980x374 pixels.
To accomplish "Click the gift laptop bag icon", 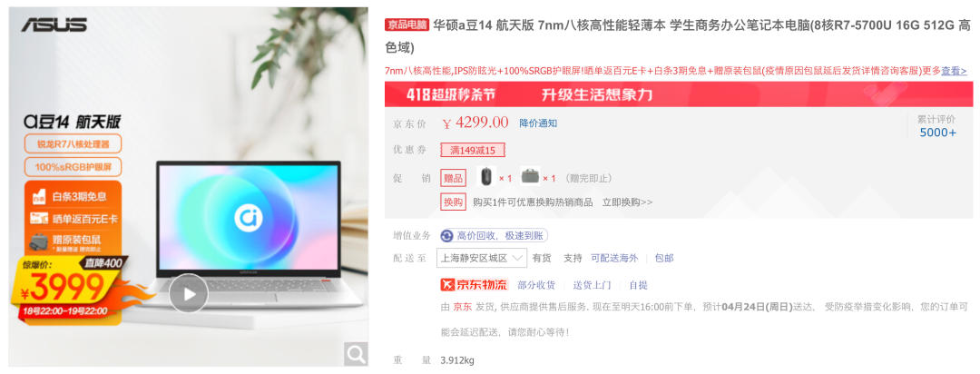I will click(530, 177).
